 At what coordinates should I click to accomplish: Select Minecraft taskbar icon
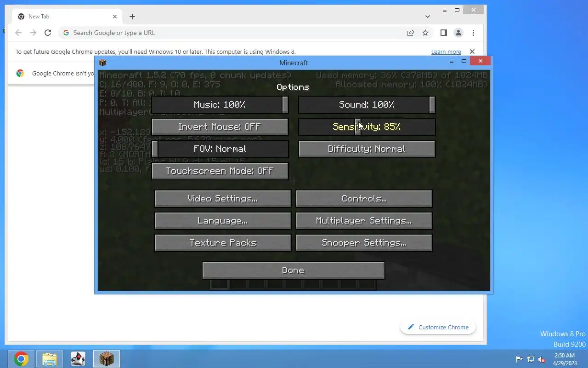(x=107, y=359)
